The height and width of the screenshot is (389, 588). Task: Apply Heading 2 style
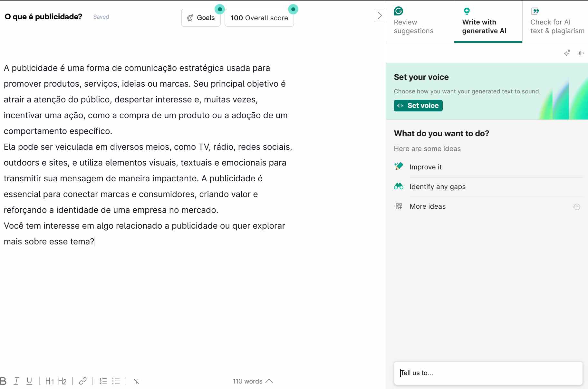(x=62, y=381)
